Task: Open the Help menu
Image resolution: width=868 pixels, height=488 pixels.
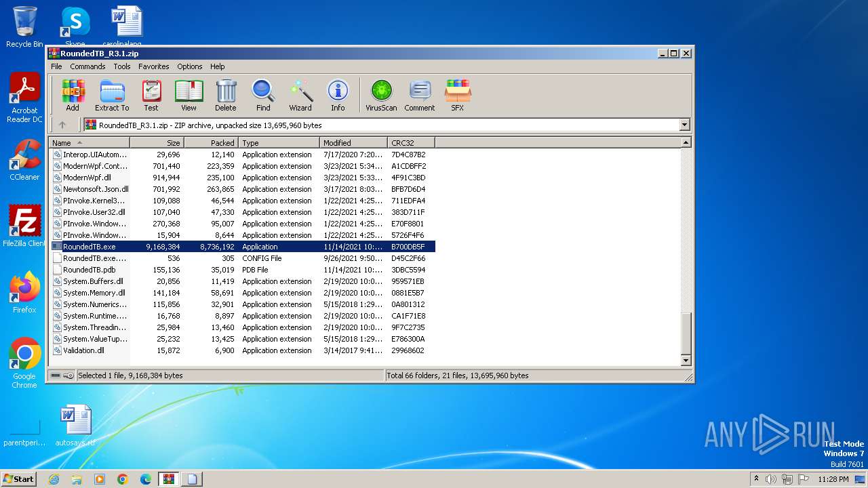Action: point(217,66)
